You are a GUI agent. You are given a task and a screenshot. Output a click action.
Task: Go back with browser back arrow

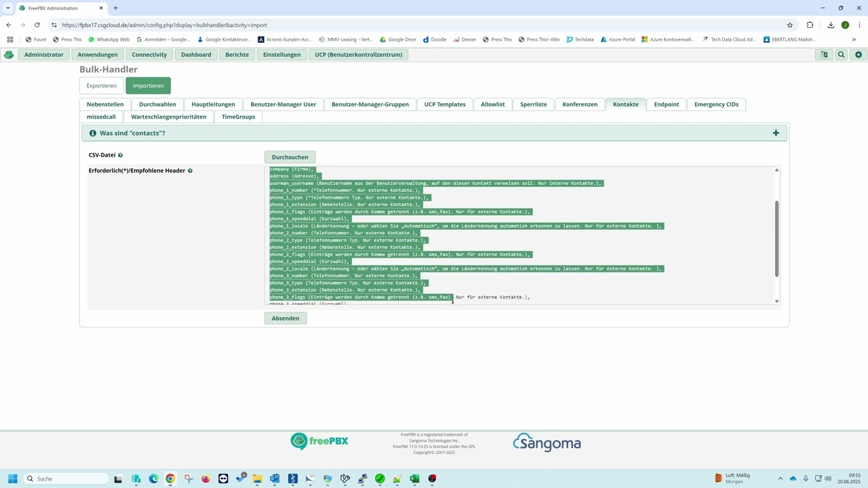tap(9, 25)
